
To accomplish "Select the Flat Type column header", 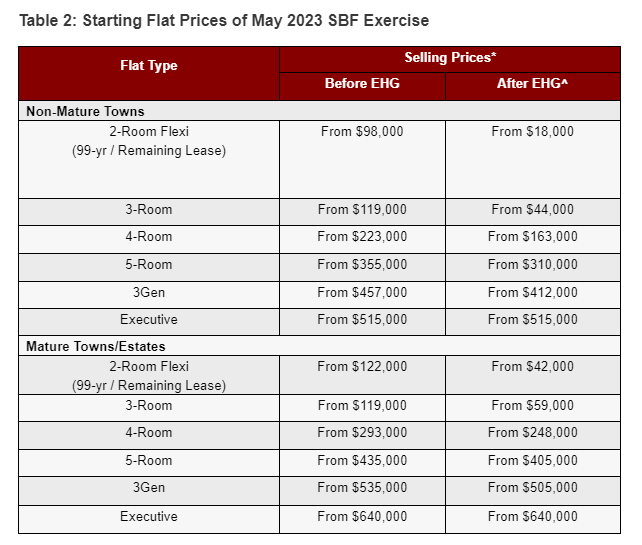I will pos(149,74).
